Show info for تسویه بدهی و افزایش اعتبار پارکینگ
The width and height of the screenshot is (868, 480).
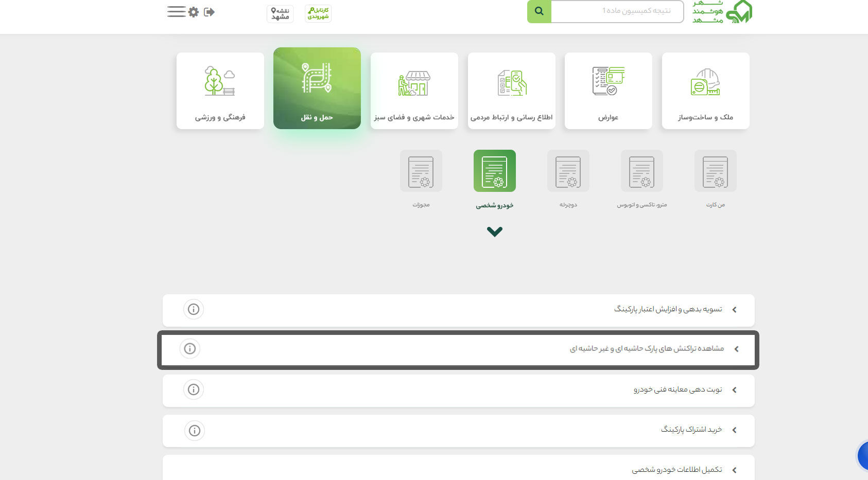(x=194, y=309)
